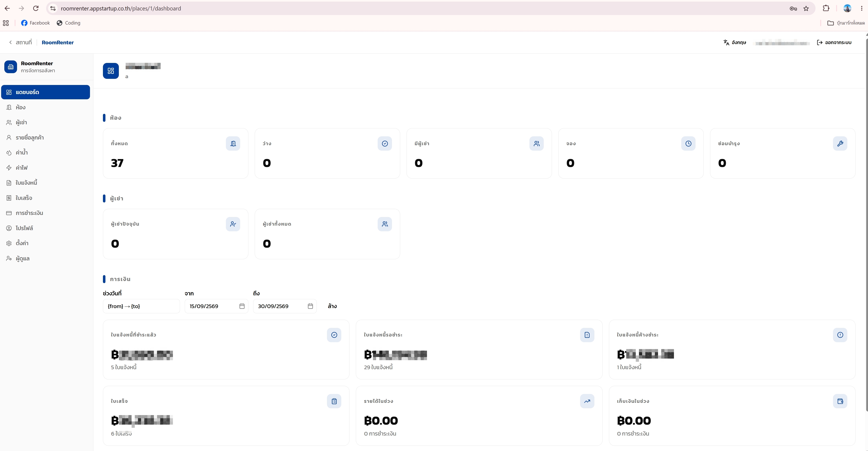
Task: Click the admin user icon beside ผู้ดูแล
Action: point(9,258)
